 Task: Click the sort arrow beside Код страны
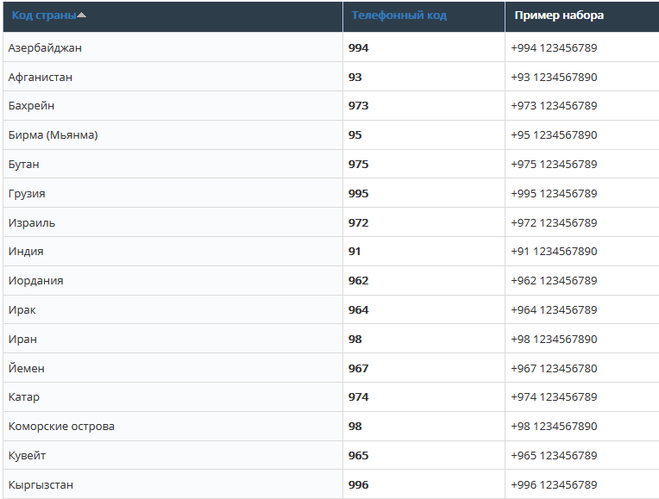[x=82, y=16]
